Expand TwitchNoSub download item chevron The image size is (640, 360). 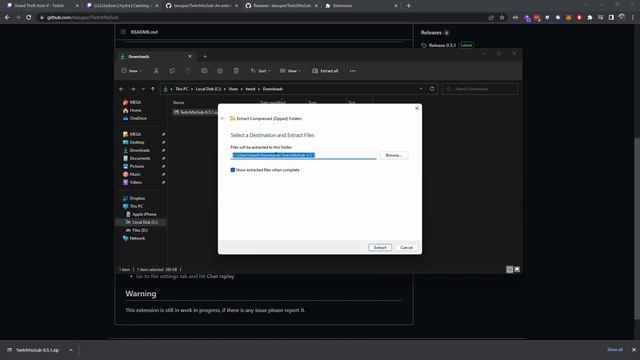[71, 350]
